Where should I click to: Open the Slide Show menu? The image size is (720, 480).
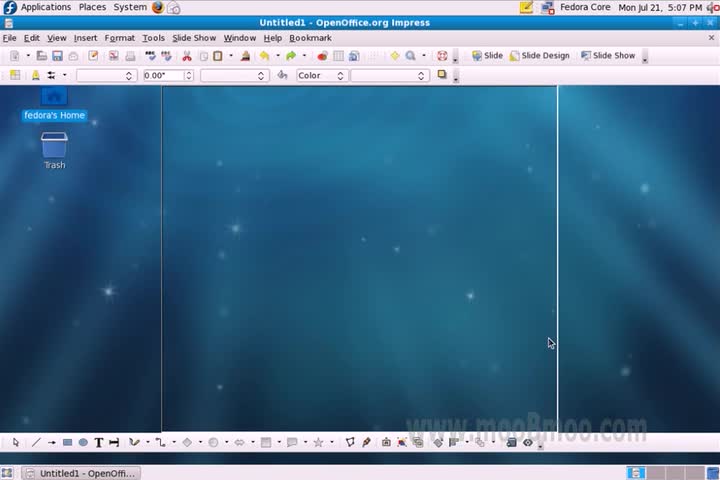click(194, 38)
